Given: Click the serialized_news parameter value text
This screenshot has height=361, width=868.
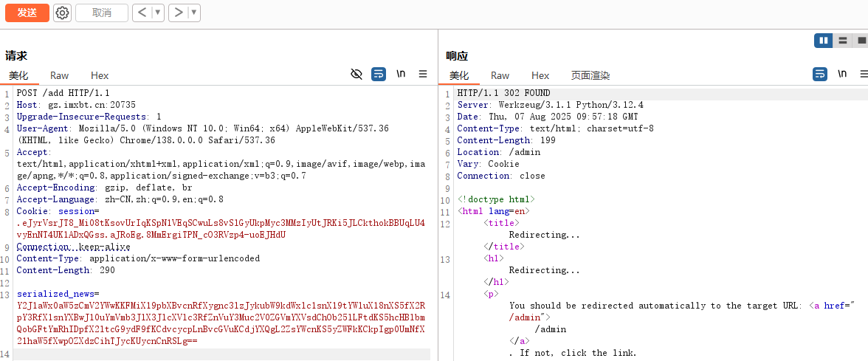Looking at the screenshot, I should [220, 317].
